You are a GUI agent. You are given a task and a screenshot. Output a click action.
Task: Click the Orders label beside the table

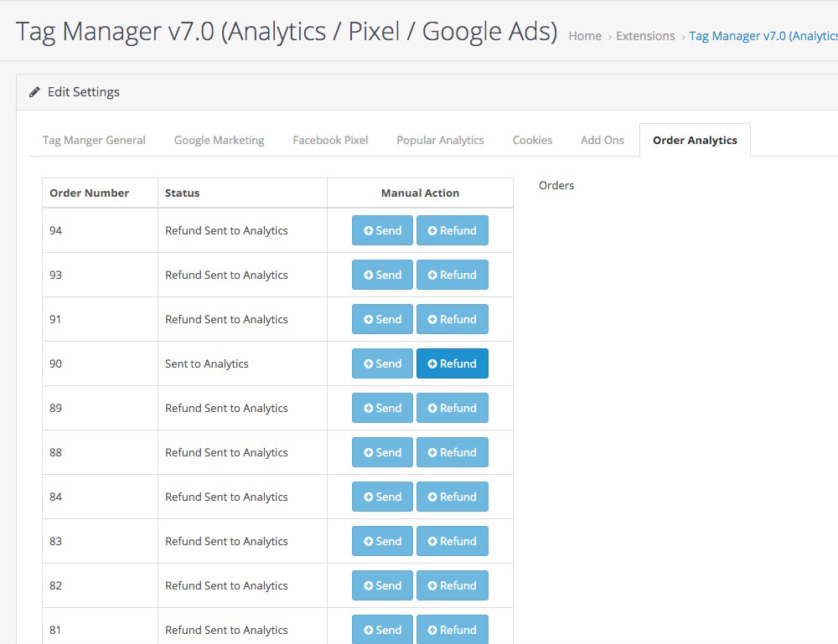pos(556,185)
